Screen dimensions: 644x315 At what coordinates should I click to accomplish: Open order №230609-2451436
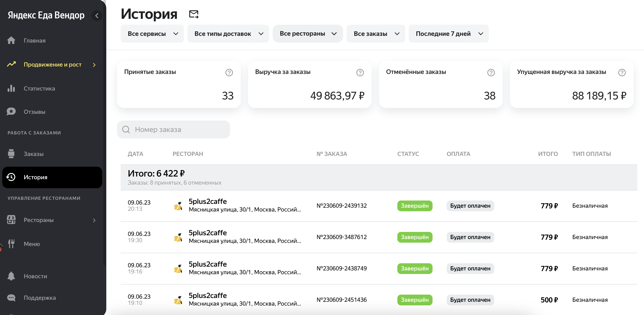(342, 300)
